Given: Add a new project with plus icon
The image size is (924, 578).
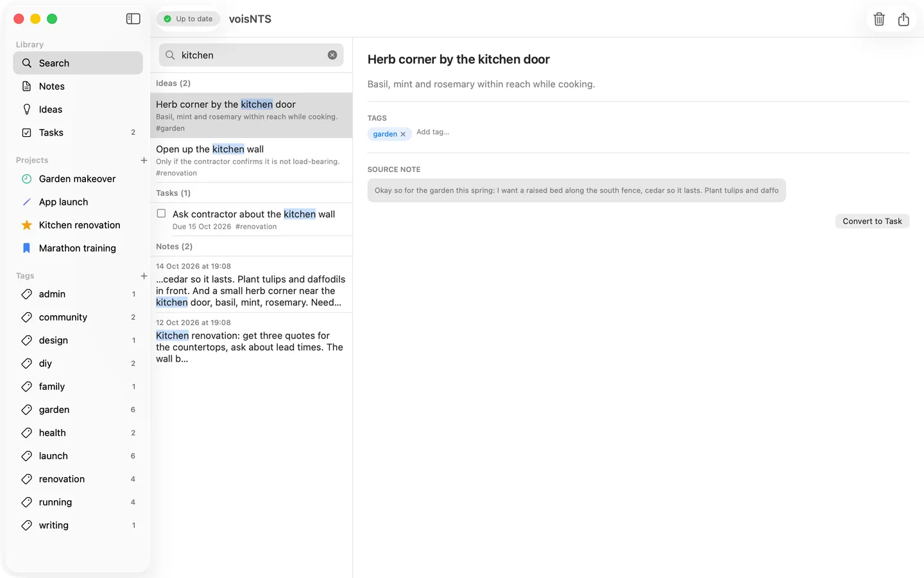Looking at the screenshot, I should 144,160.
